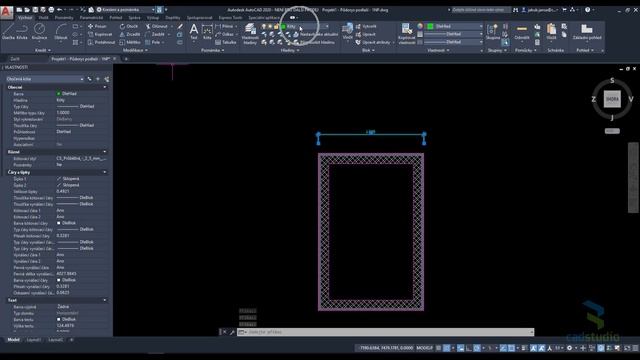Toggle lineweight display in status bar
The image size is (640, 360).
pyautogui.click(x=524, y=348)
